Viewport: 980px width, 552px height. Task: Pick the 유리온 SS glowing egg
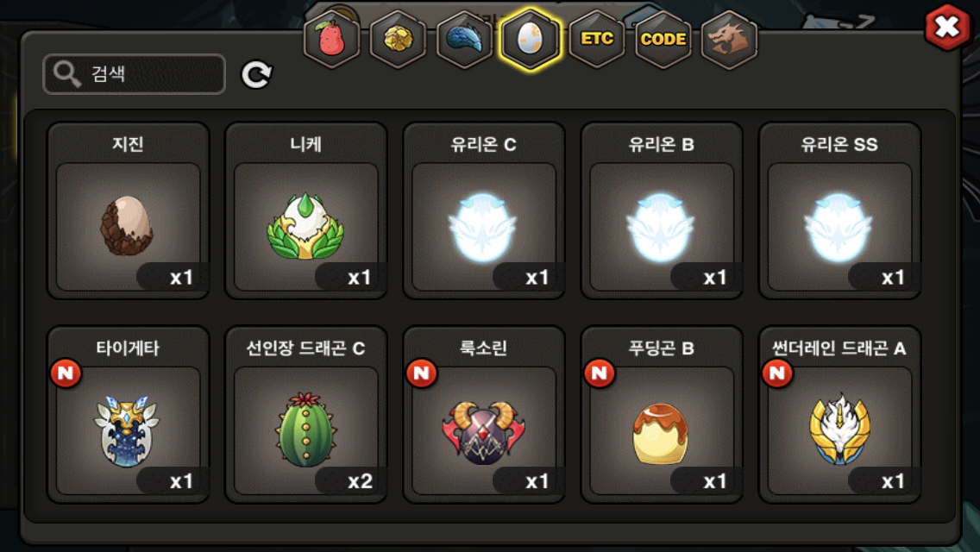[x=839, y=210]
